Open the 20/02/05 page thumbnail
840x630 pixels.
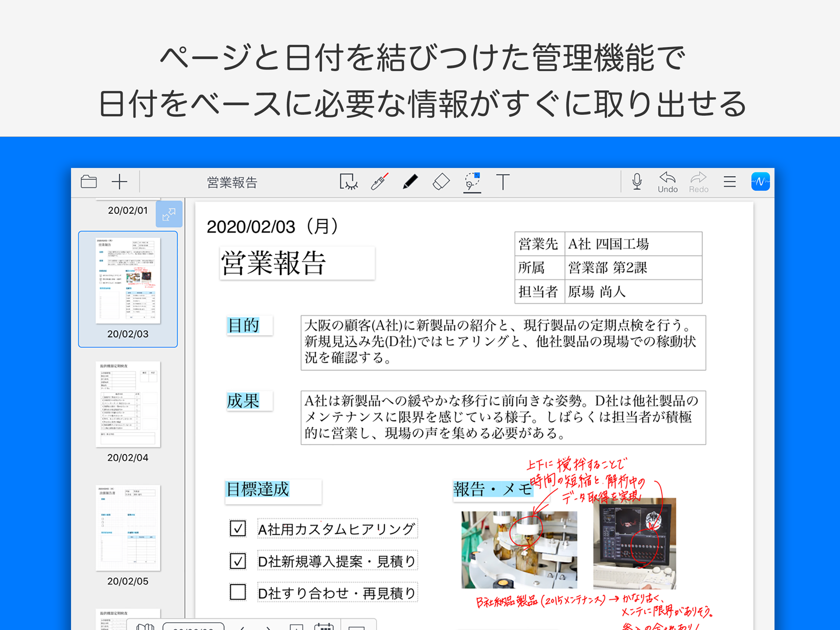coord(128,528)
